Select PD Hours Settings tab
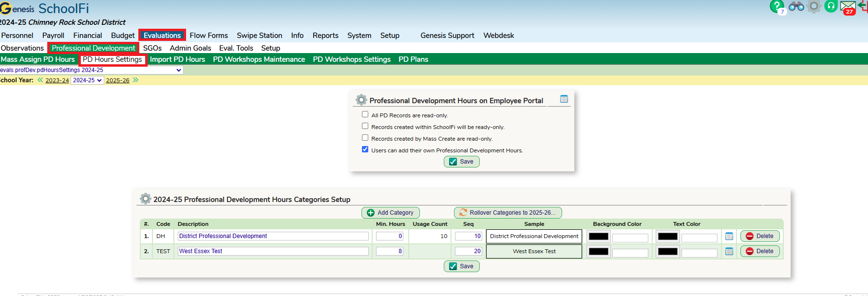The height and width of the screenshot is (296, 868). (x=113, y=59)
